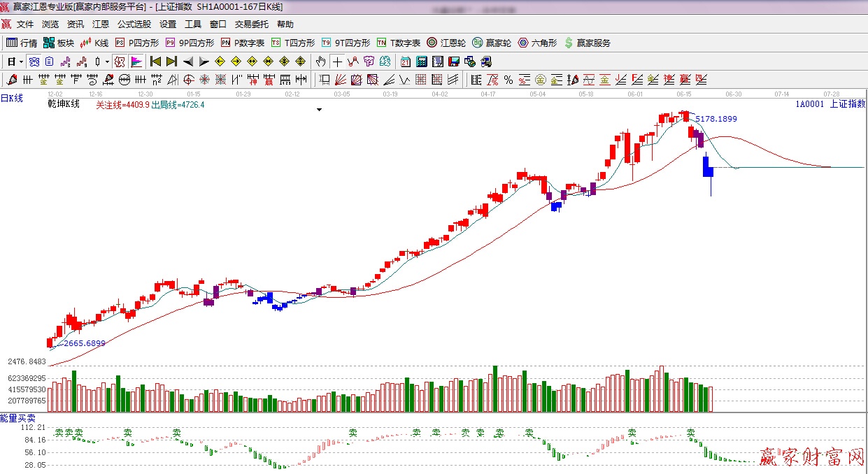Open the 公式选股 menu
The image size is (868, 474).
pos(134,24)
